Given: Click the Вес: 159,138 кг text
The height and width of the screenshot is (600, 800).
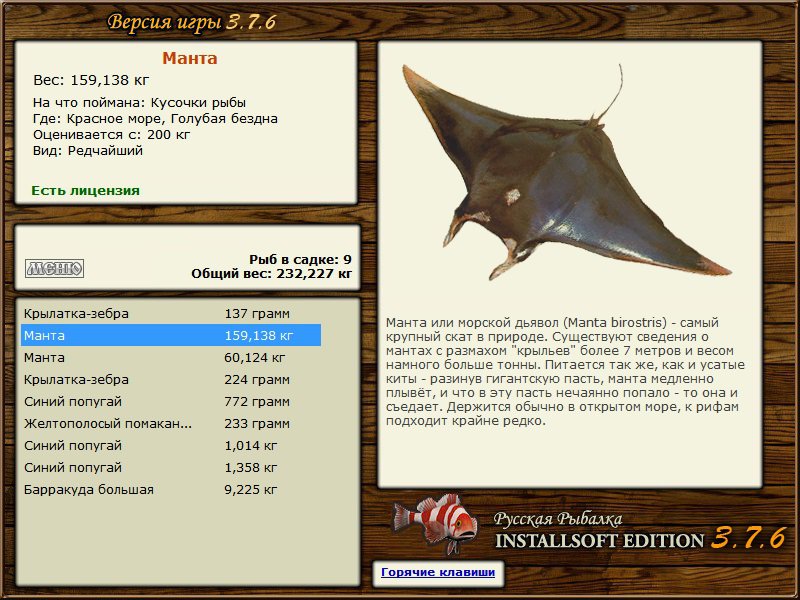Looking at the screenshot, I should (91, 80).
